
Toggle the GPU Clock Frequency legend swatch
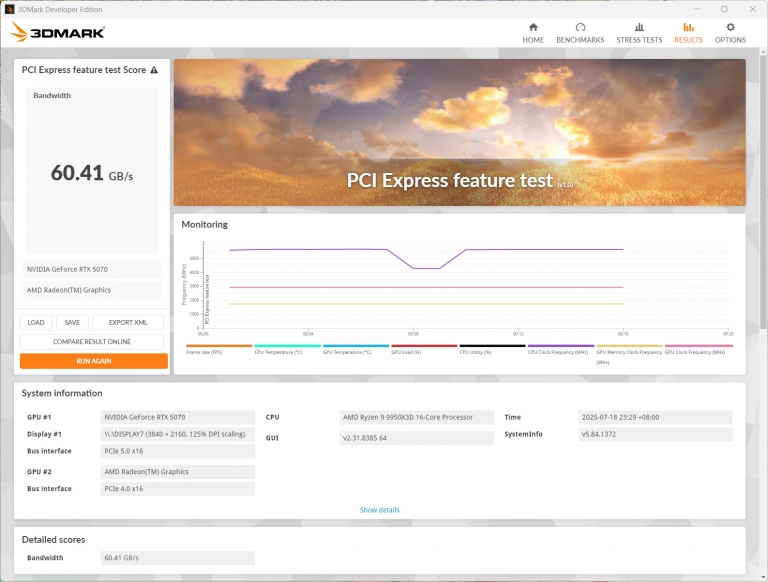(x=698, y=346)
